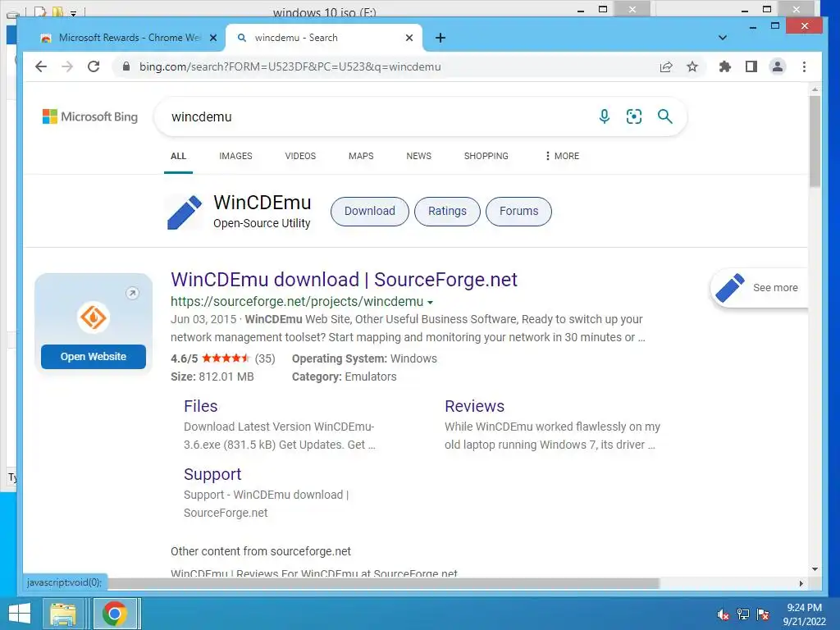The height and width of the screenshot is (630, 840).
Task: Open the Reviews sublink
Action: (475, 406)
